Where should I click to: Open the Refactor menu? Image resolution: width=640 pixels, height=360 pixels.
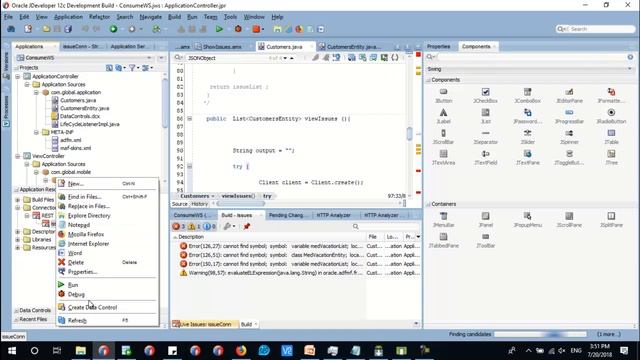[99, 17]
